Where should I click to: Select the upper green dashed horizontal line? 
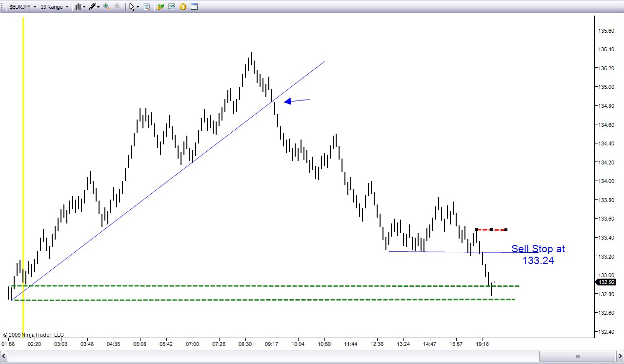pyautogui.click(x=265, y=285)
